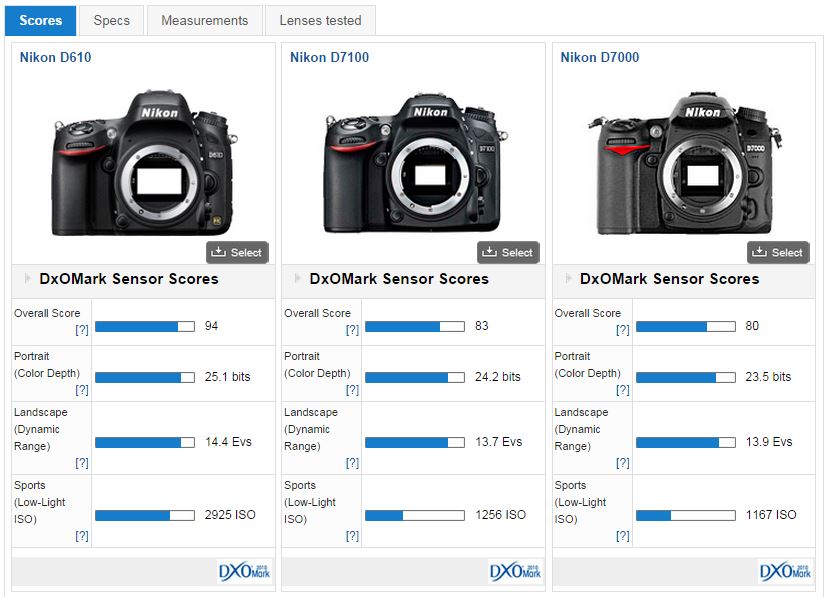Collapse DxOMark Sensor Scores arrow for D7100
The height and width of the screenshot is (597, 829).
298,278
